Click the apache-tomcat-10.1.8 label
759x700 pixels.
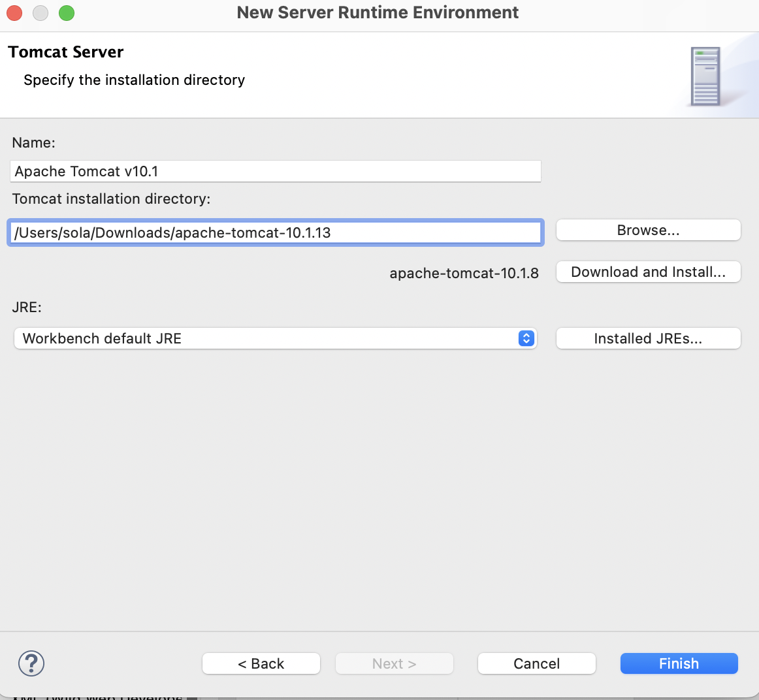click(464, 274)
